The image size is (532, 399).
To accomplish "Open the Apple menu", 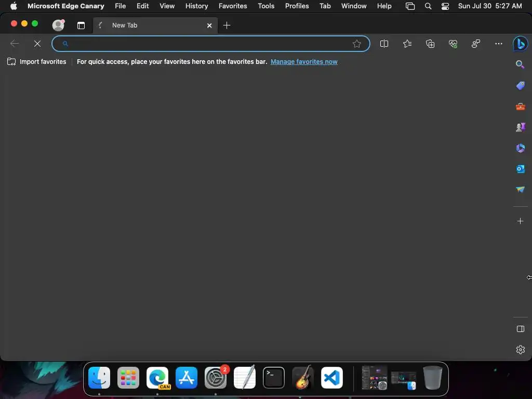I will pyautogui.click(x=14, y=6).
